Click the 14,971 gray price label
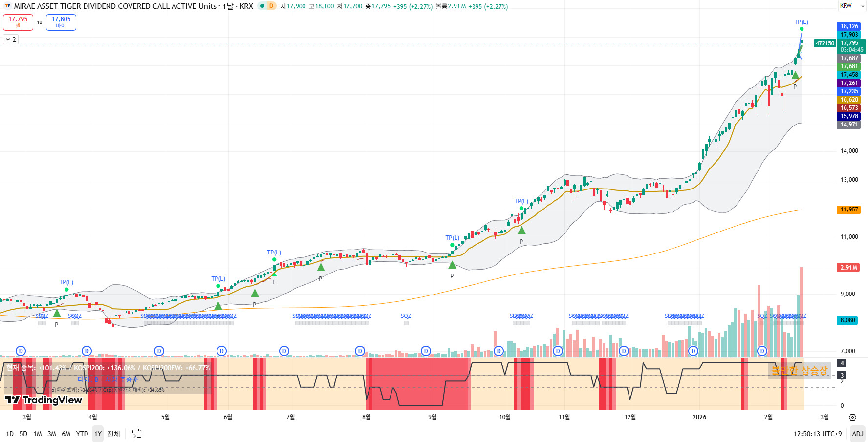The width and height of the screenshot is (868, 442). (849, 125)
